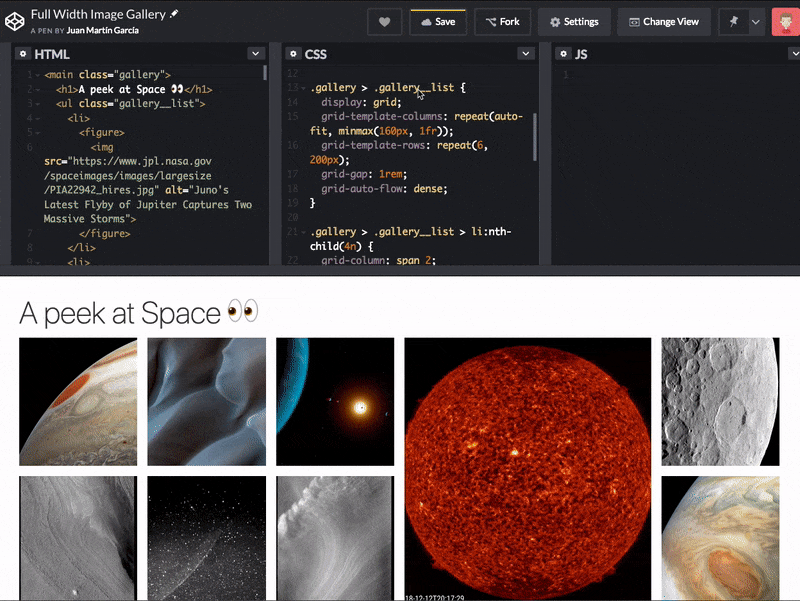Collapse HTML line 4 li fold arrow
Image resolution: width=800 pixels, height=601 pixels.
coord(38,119)
